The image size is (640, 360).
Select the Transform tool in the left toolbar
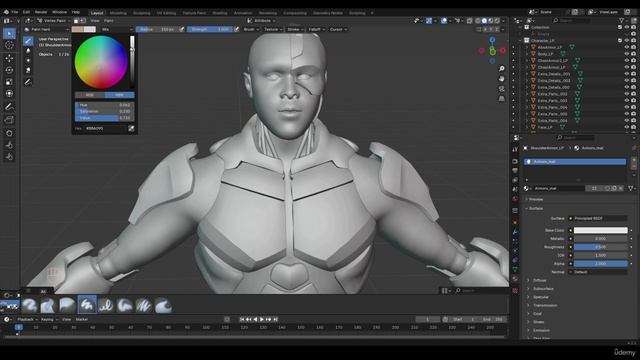click(9, 93)
